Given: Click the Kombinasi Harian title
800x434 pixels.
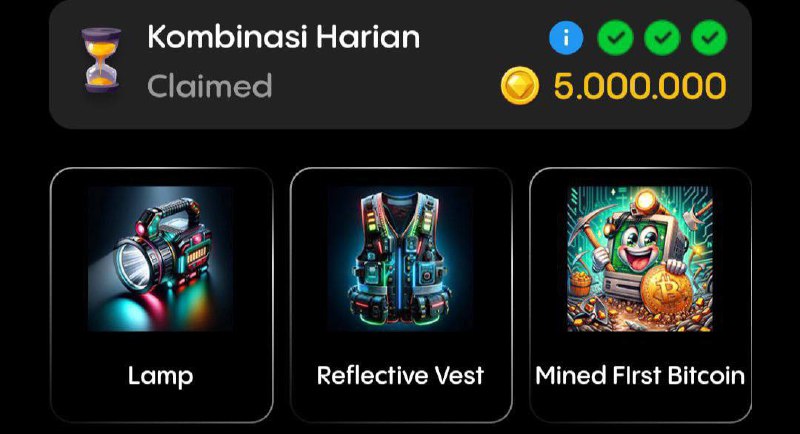Looking at the screenshot, I should (284, 37).
